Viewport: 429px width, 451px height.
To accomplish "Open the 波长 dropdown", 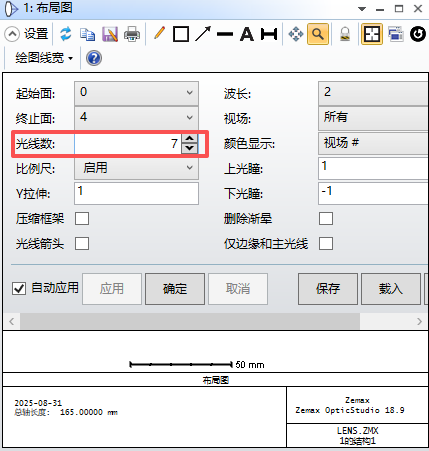I will coord(373,93).
